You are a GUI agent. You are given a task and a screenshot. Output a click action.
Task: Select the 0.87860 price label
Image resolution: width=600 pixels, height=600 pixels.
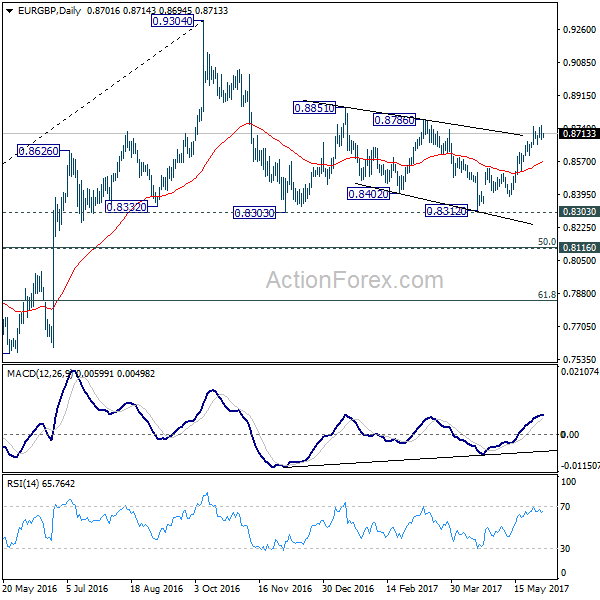point(394,120)
